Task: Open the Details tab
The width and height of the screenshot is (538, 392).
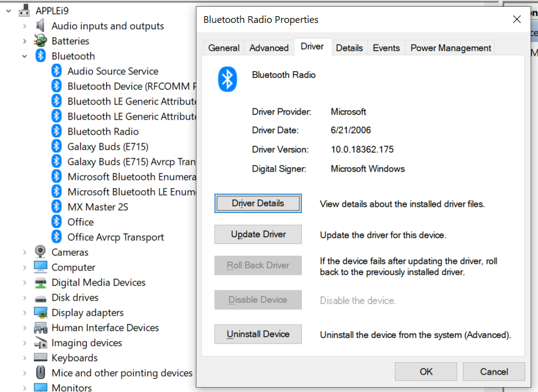Action: coord(350,48)
